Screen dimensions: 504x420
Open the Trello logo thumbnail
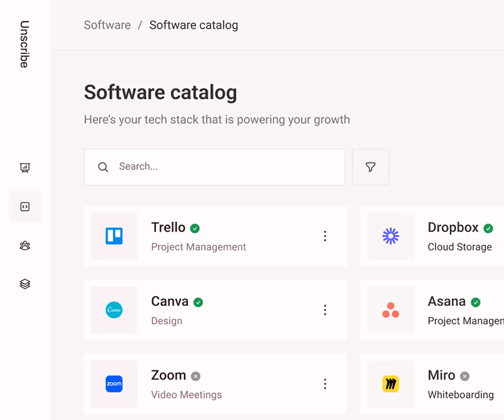pyautogui.click(x=114, y=236)
